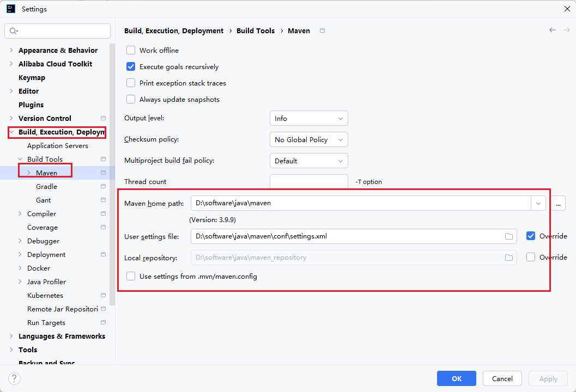Image resolution: width=576 pixels, height=392 pixels.
Task: Open the Output level dropdown
Action: click(308, 118)
